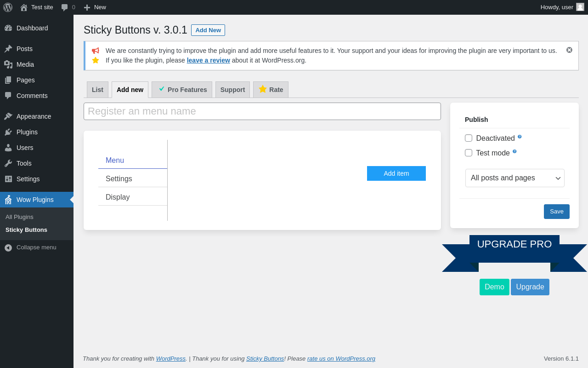This screenshot has width=588, height=368.
Task: Click the WordPress logo icon
Action: point(8,7)
